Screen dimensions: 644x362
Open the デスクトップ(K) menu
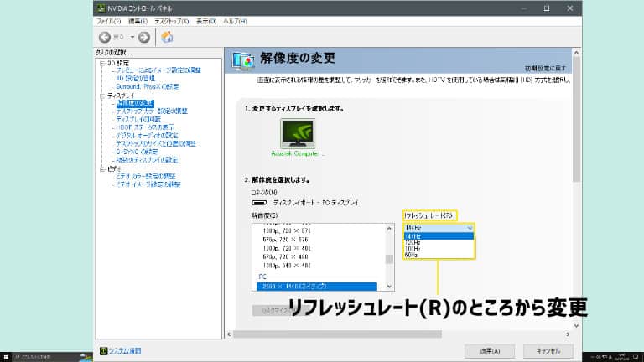171,21
